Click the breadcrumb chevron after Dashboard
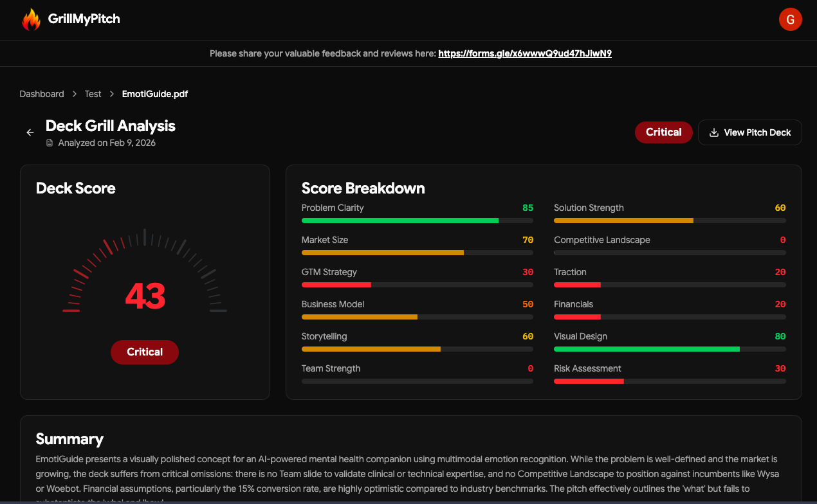This screenshot has height=504, width=817. 74,94
